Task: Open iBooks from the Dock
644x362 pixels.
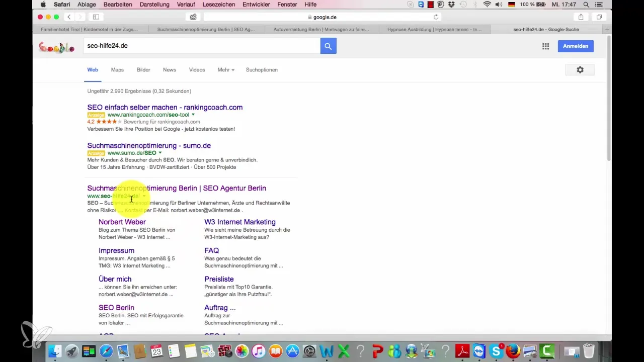Action: 275,351
